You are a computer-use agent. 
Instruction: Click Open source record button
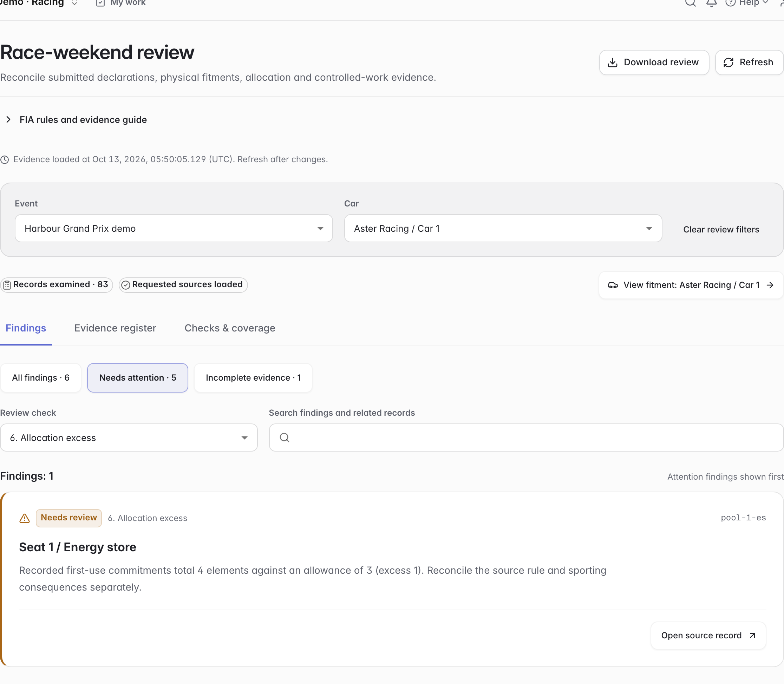pyautogui.click(x=708, y=635)
